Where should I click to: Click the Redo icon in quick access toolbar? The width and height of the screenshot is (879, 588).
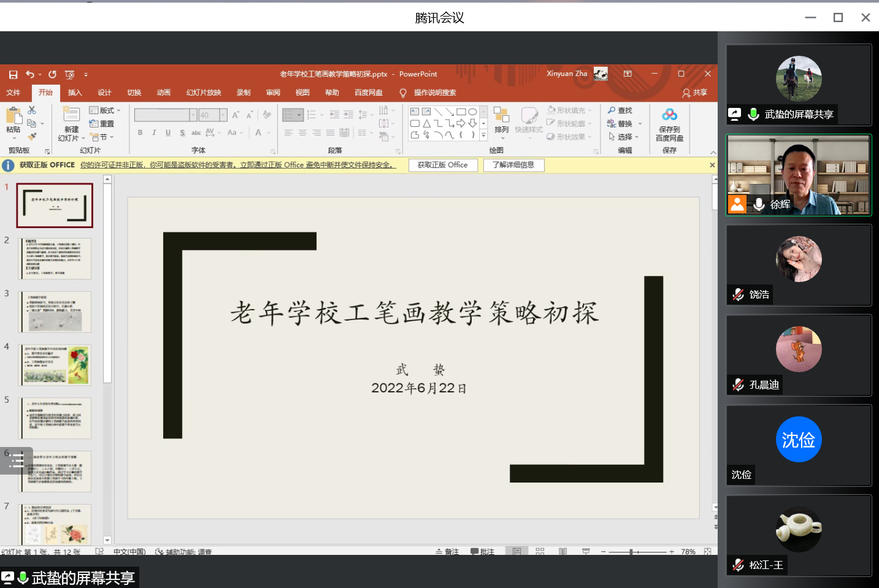click(x=53, y=74)
